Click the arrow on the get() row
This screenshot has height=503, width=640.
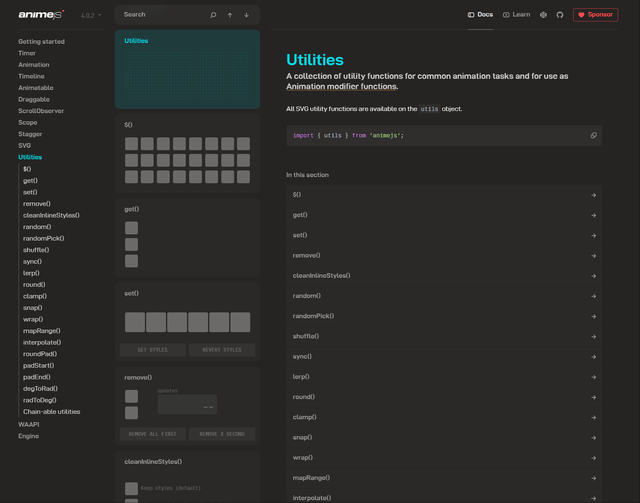593,215
